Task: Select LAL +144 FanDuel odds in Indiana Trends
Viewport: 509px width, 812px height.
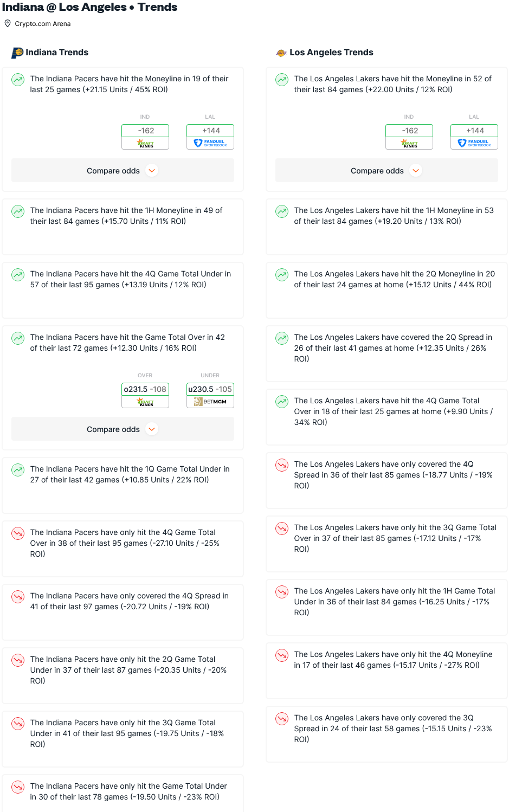Action: click(x=210, y=137)
